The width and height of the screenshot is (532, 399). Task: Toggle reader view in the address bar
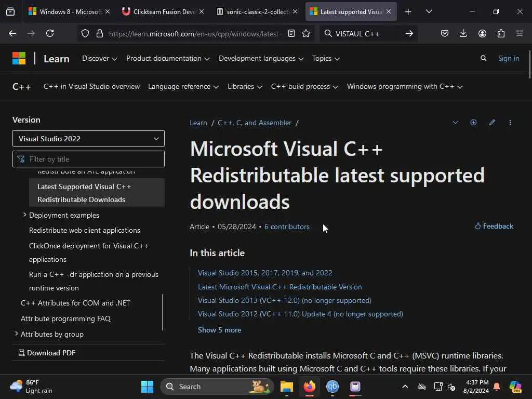pyautogui.click(x=291, y=33)
